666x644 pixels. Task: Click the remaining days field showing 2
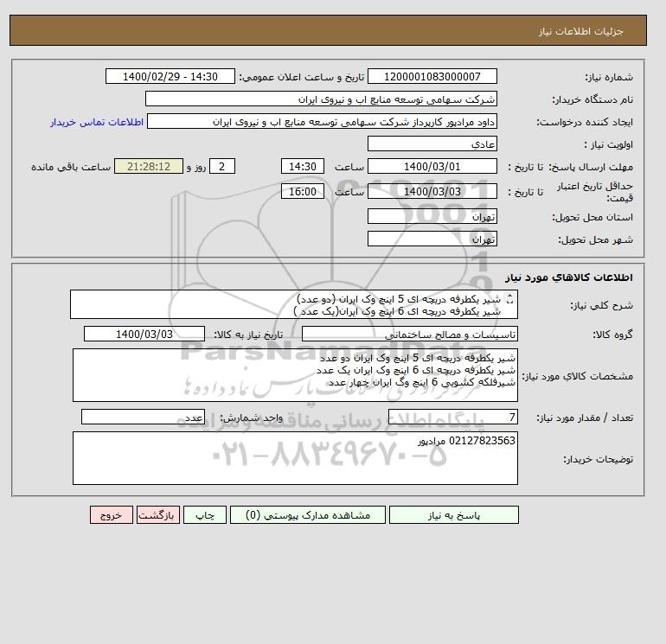[x=221, y=167]
